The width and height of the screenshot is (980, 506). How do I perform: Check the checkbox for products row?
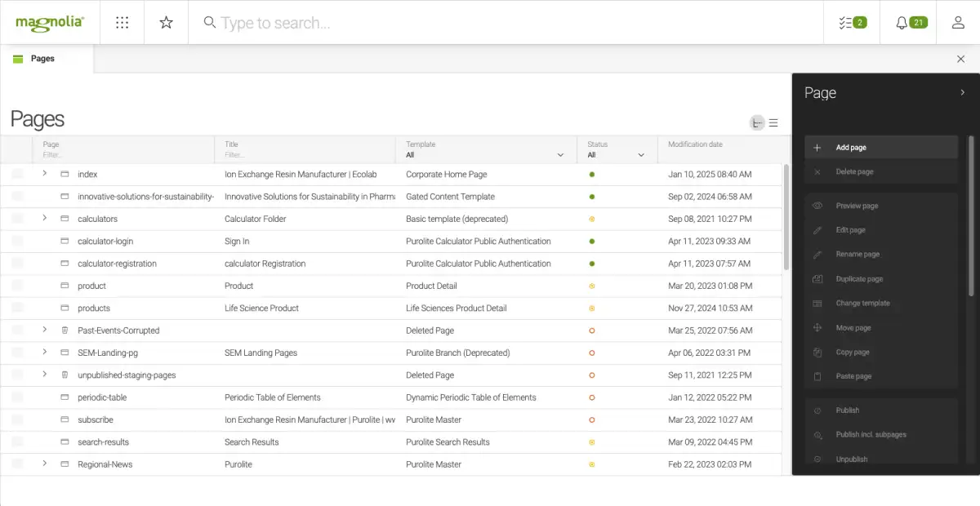tap(17, 308)
